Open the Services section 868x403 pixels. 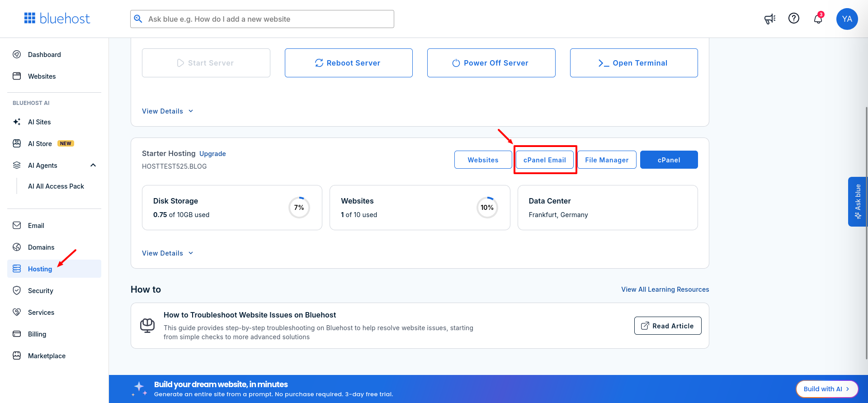click(54, 312)
